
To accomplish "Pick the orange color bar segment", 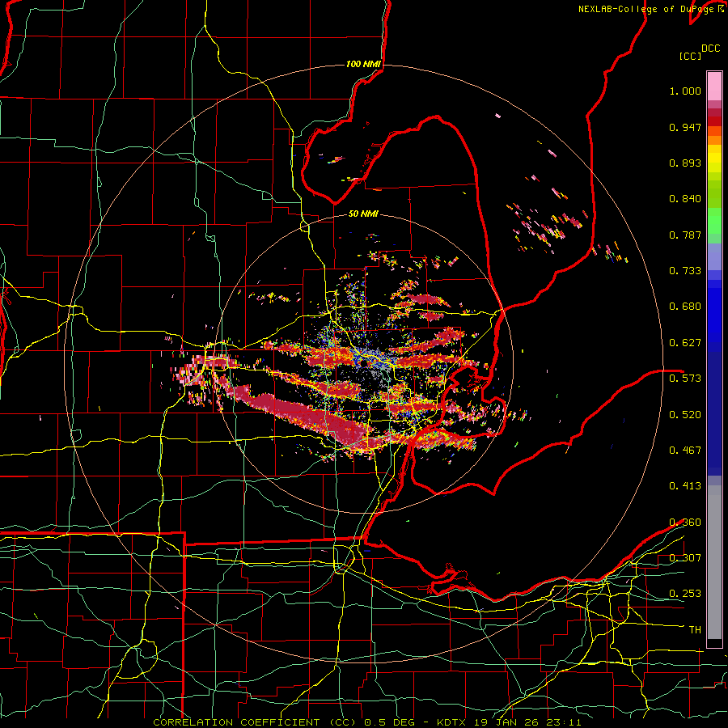I will [714, 140].
